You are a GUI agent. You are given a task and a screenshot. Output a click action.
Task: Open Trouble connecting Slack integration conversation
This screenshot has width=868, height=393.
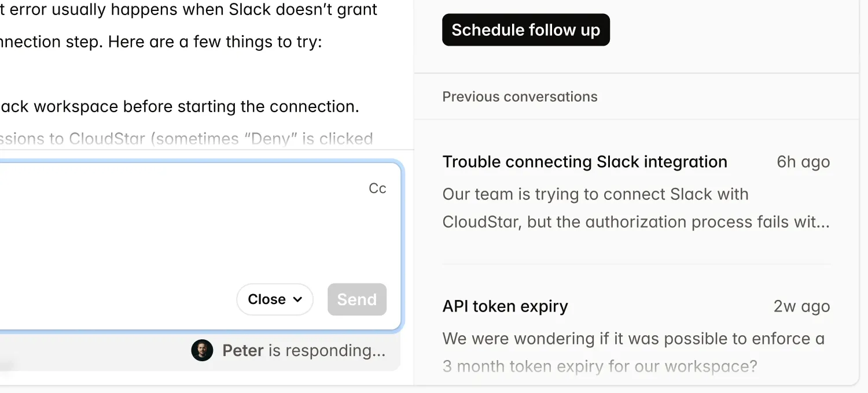click(584, 162)
